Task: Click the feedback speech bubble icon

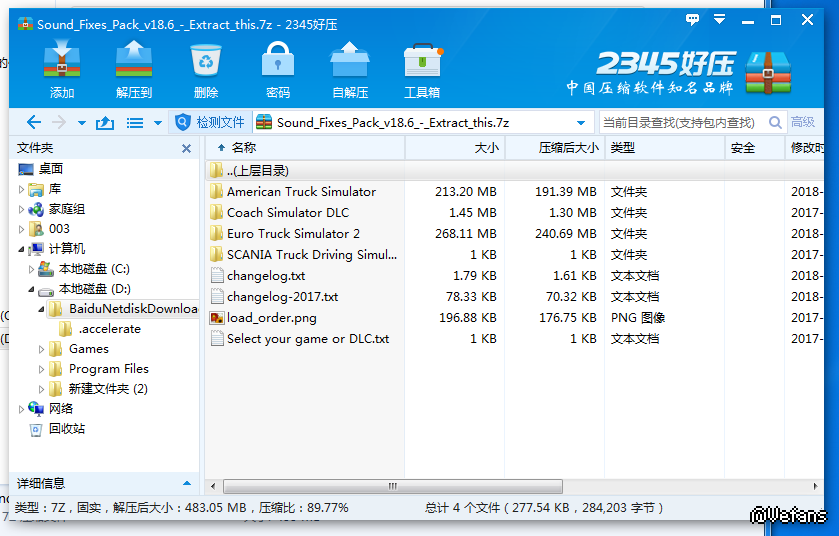Action: coord(692,20)
